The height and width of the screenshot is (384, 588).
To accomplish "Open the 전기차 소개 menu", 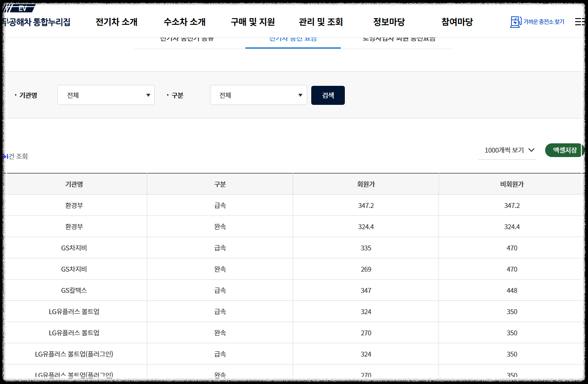I will (x=117, y=22).
